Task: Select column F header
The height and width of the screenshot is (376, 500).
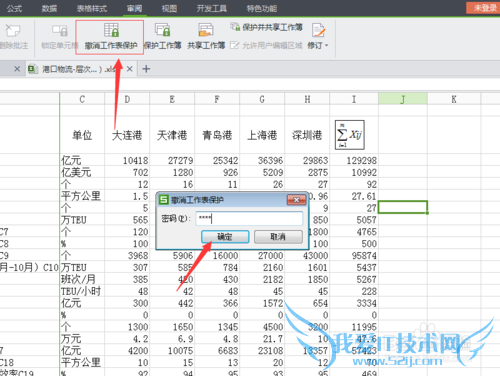Action: click(x=217, y=99)
